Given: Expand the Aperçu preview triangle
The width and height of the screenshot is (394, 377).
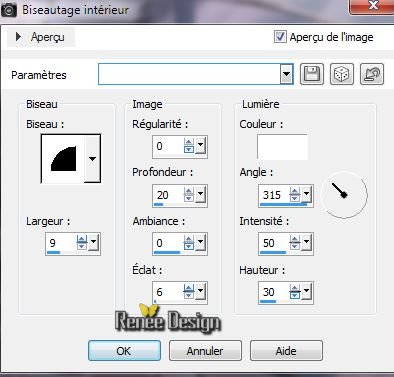Looking at the screenshot, I should [18, 36].
